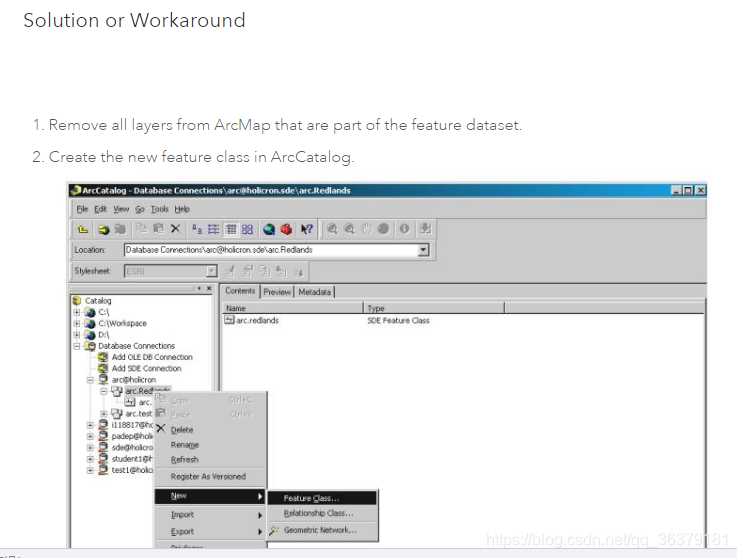Image resolution: width=737 pixels, height=558 pixels.
Task: Switch to the Contents tab
Action: point(240,291)
